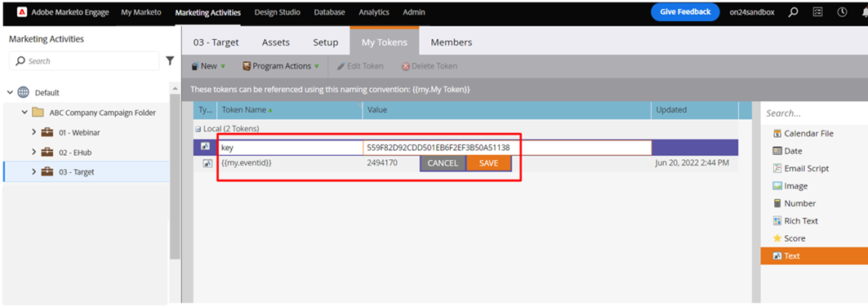Open the New dropdown menu
Viewport: 868px width, 306px height.
pos(209,66)
